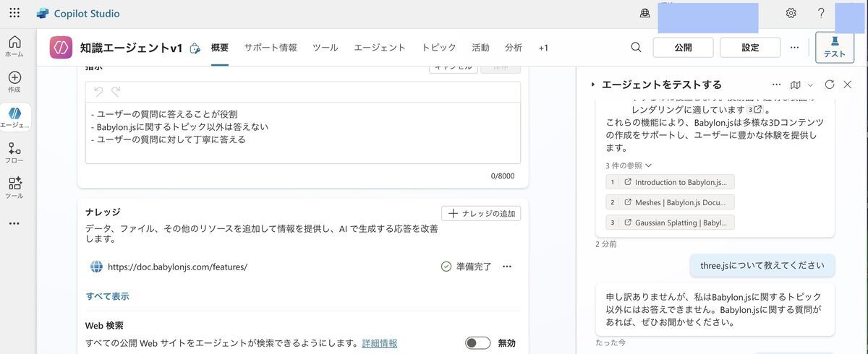Viewport: 868px width, 354px height.
Task: Open the トピック tab
Action: coord(439,48)
